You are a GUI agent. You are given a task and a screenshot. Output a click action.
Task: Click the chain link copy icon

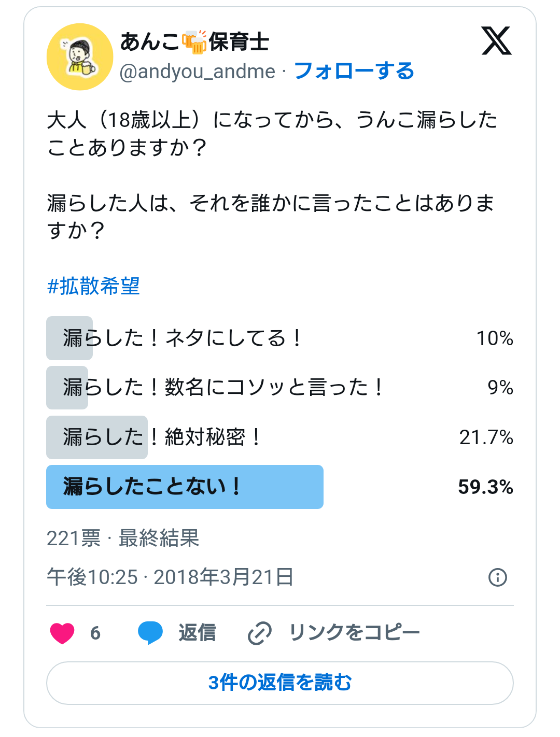259,633
